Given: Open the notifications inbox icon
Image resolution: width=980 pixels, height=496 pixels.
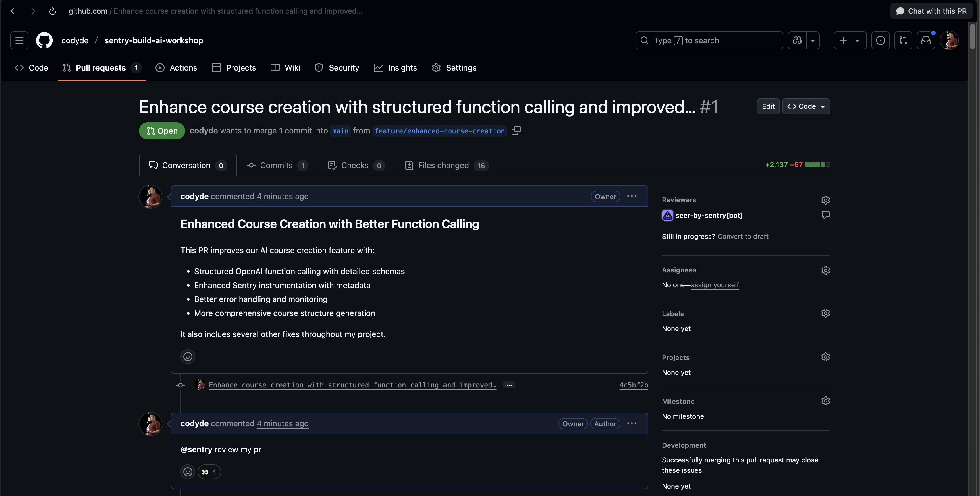Looking at the screenshot, I should click(x=926, y=40).
